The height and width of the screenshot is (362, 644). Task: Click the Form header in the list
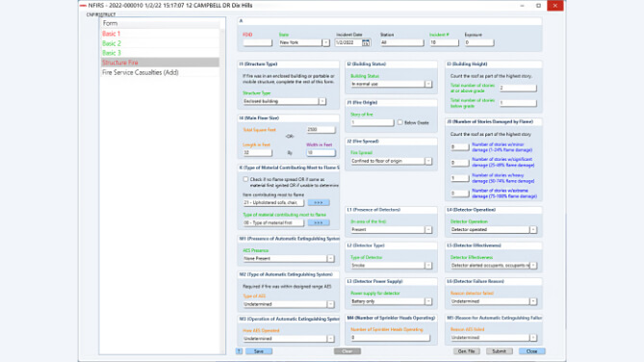pos(160,23)
